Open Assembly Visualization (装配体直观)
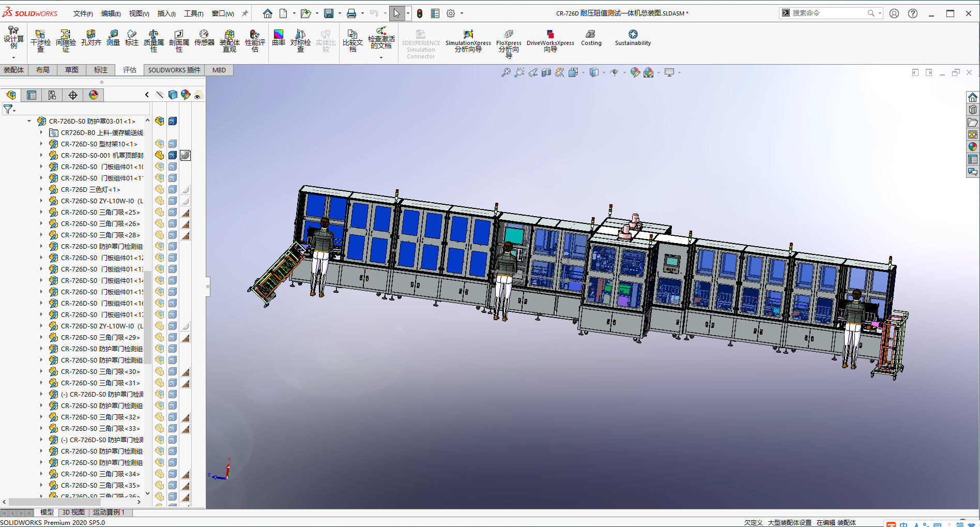 click(229, 40)
